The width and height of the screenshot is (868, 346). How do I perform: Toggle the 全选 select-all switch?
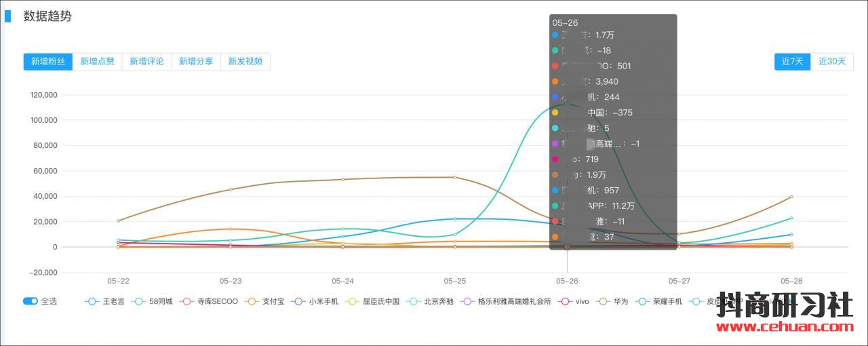31,301
